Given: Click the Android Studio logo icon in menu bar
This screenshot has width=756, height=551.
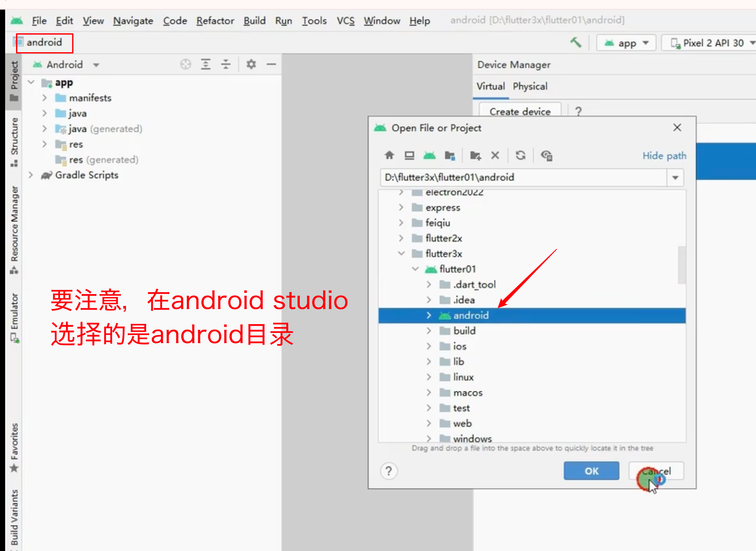Looking at the screenshot, I should coord(17,21).
